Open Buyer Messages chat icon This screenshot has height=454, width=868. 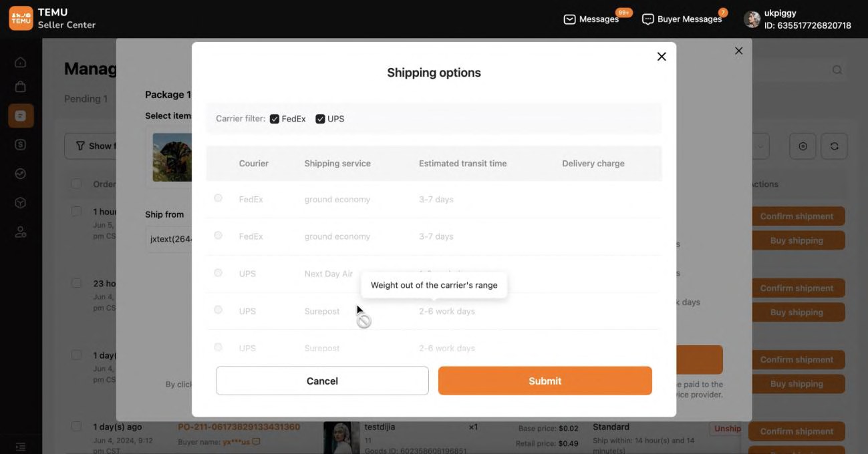pyautogui.click(x=647, y=19)
